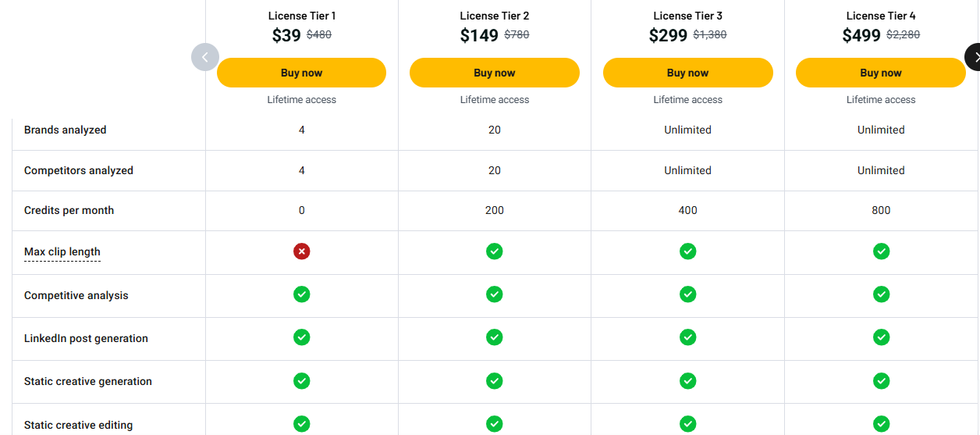Click the left carousel arrow icon
980x435 pixels.
click(205, 57)
